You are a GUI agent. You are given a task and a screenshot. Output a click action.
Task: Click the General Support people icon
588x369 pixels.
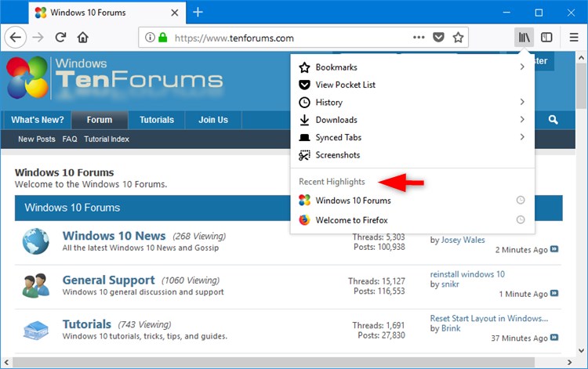coord(35,285)
